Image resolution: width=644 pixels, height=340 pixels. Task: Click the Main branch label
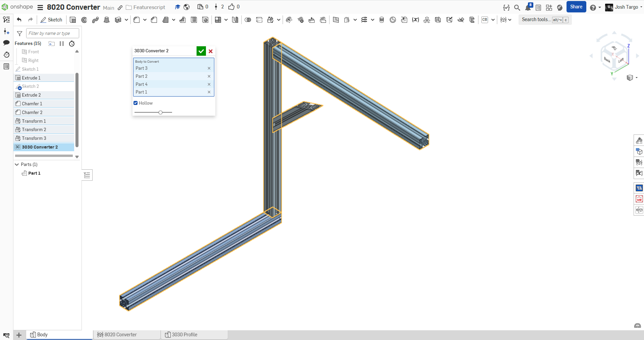(x=109, y=8)
